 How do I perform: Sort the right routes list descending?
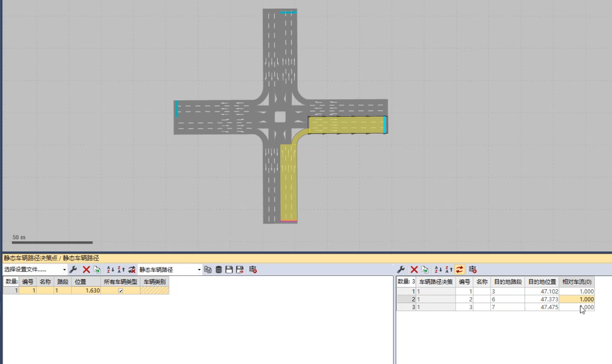449,270
